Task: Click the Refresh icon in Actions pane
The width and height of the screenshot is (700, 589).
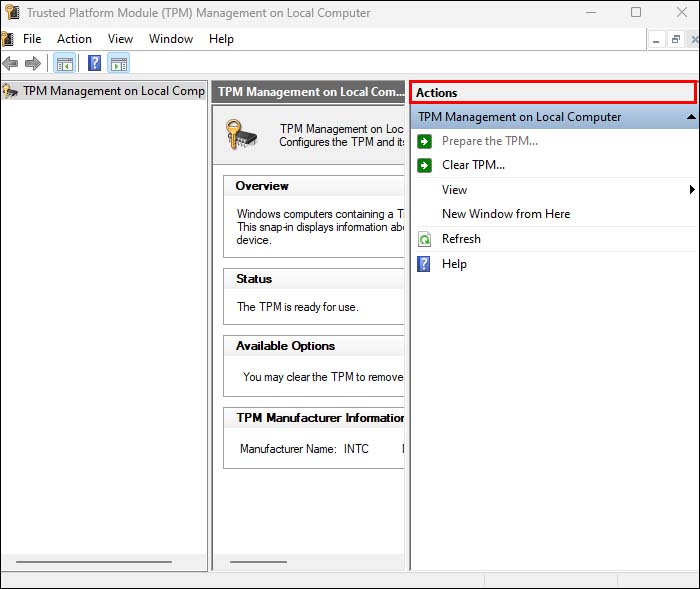Action: click(x=424, y=239)
